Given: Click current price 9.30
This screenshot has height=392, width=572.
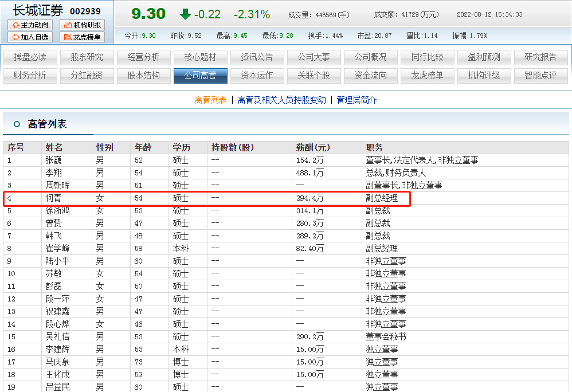Looking at the screenshot, I should [x=148, y=14].
